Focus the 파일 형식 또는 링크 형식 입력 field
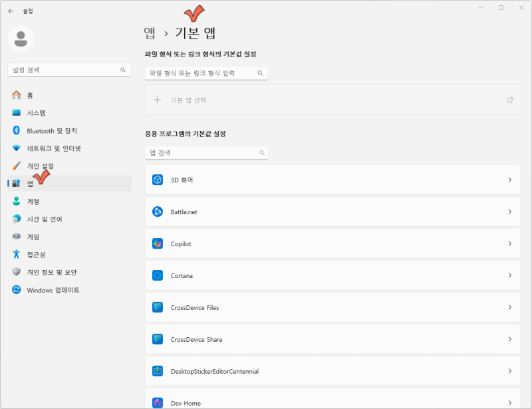This screenshot has height=409, width=532. click(x=207, y=73)
